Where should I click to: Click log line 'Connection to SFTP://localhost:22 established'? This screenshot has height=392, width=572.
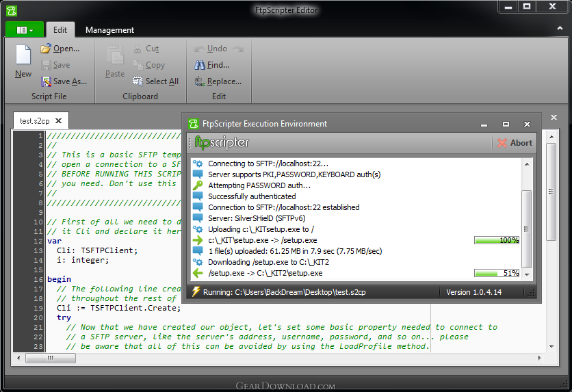click(283, 207)
